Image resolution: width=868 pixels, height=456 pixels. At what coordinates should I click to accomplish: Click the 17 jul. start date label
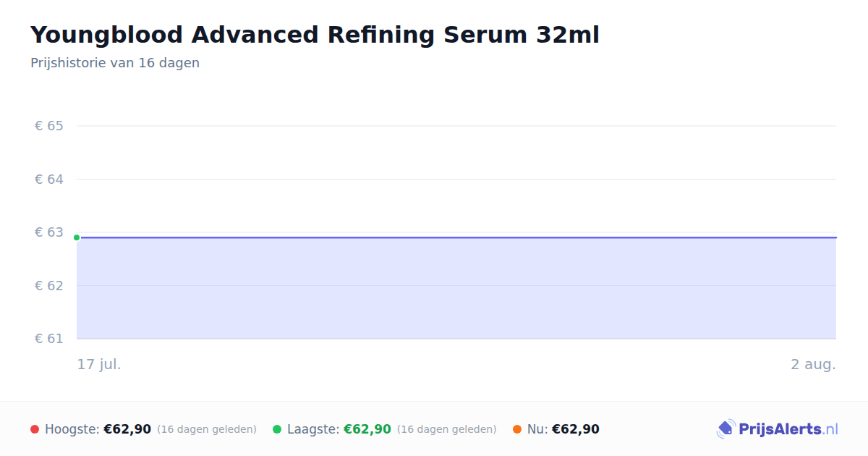click(x=99, y=364)
